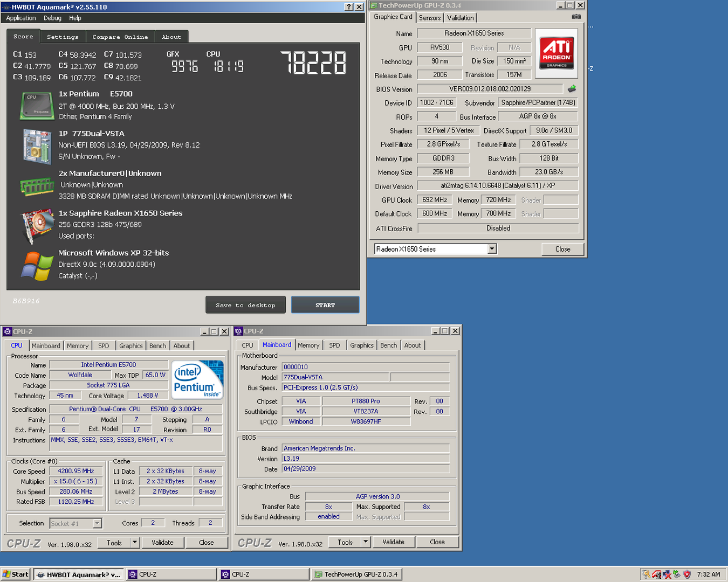Click the Radeon graphics card icon in Aquamark

[x=37, y=226]
